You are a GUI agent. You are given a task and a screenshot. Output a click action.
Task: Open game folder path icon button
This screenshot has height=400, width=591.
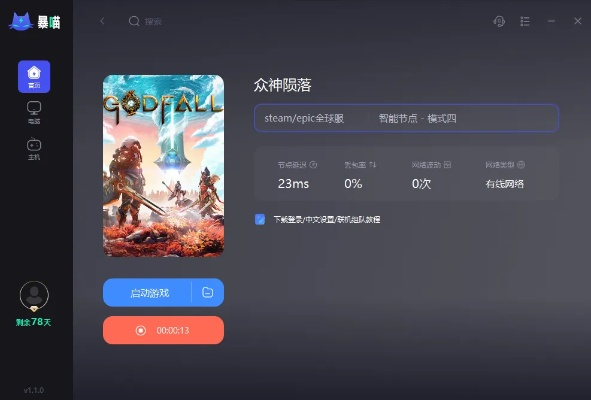pos(208,292)
